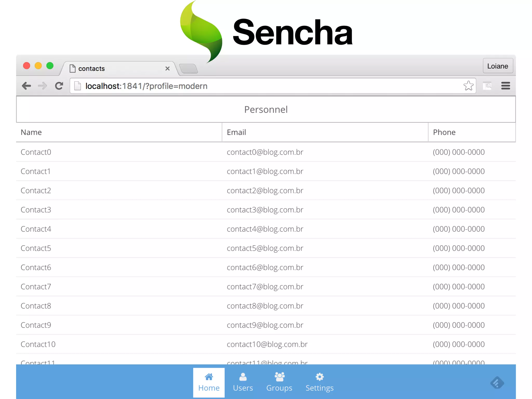The width and height of the screenshot is (532, 399).
Task: Sort by the Email column header
Action: click(236, 132)
